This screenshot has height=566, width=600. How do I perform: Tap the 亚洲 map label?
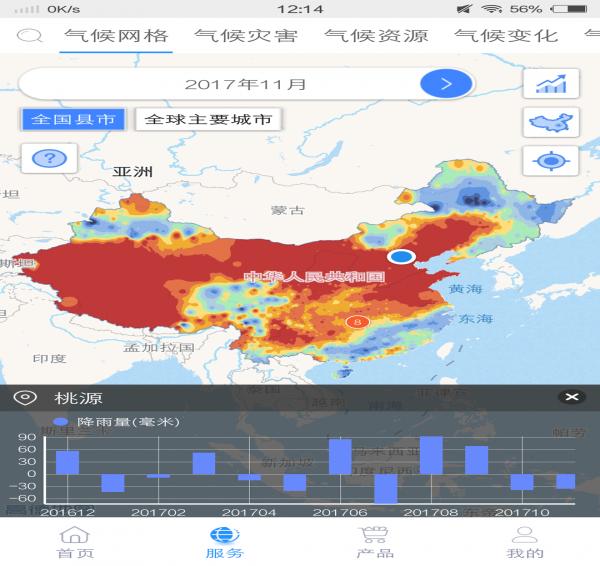tap(133, 171)
